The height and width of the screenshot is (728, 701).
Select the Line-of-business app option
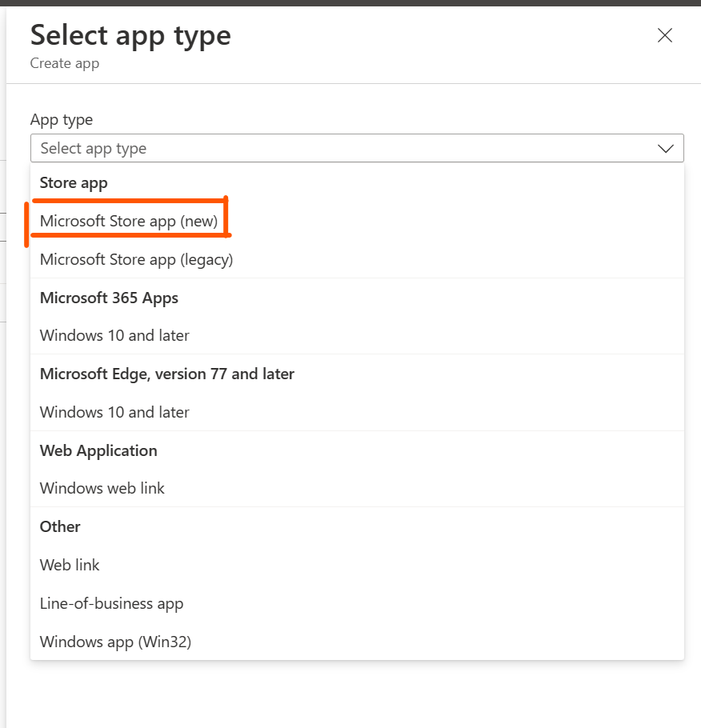tap(111, 604)
